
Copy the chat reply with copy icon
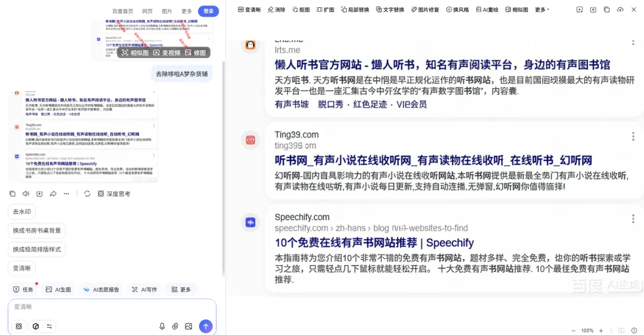[13, 194]
